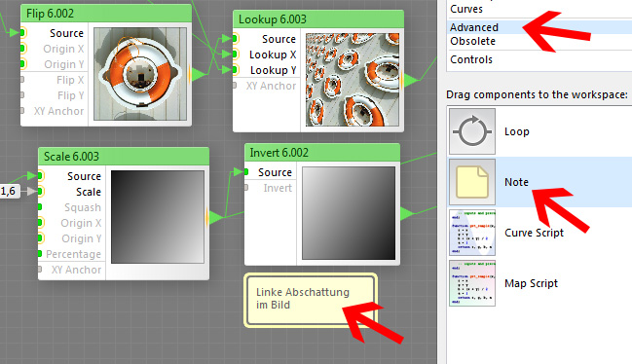
Task: Click the 1,6 value node
Action: point(10,191)
